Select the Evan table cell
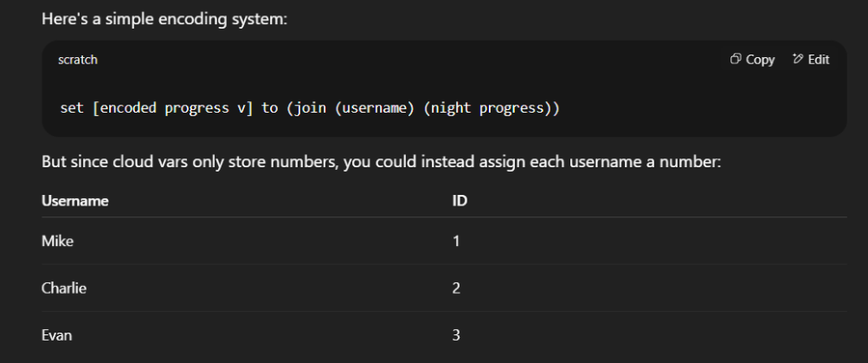 pyautogui.click(x=57, y=335)
